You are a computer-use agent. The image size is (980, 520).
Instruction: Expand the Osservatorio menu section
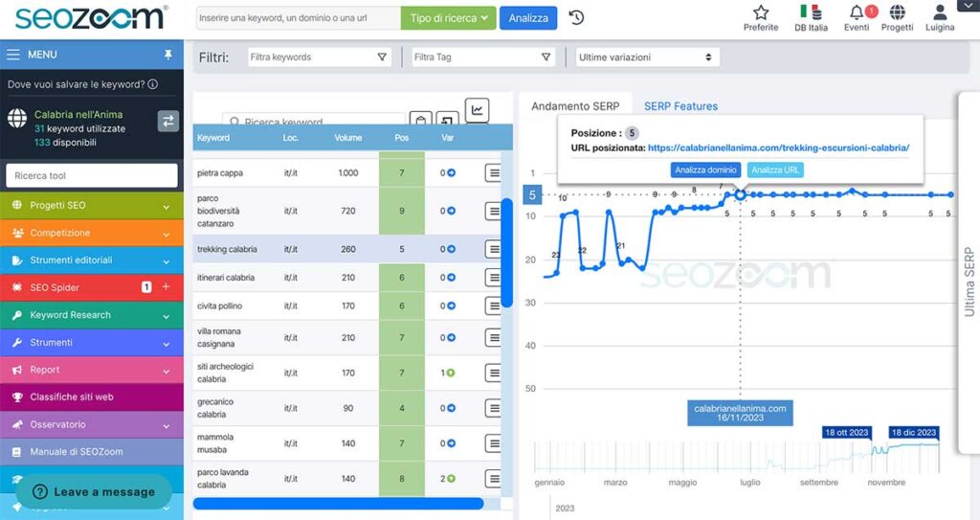tap(92, 424)
